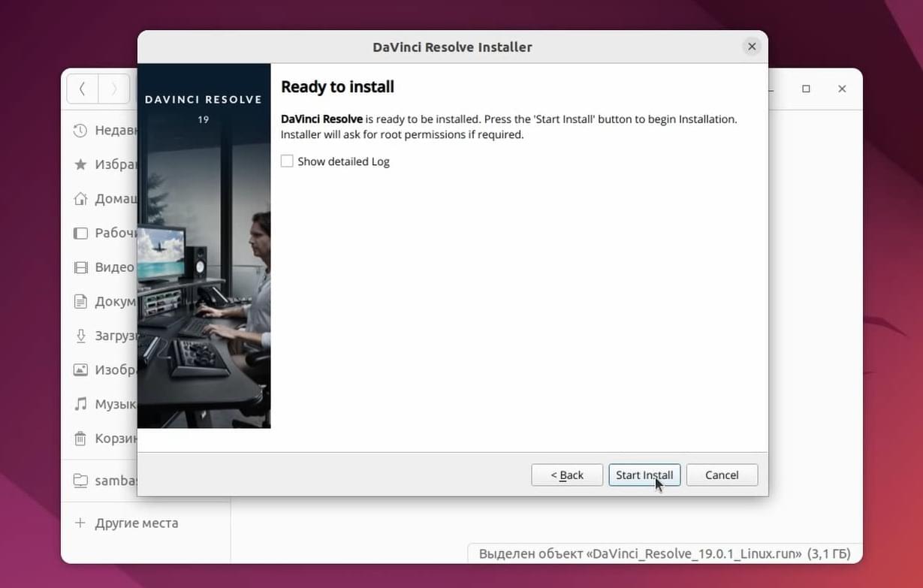This screenshot has width=923, height=588.
Task: Click the DaVinci Resolve 19 banner image
Action: [x=204, y=246]
